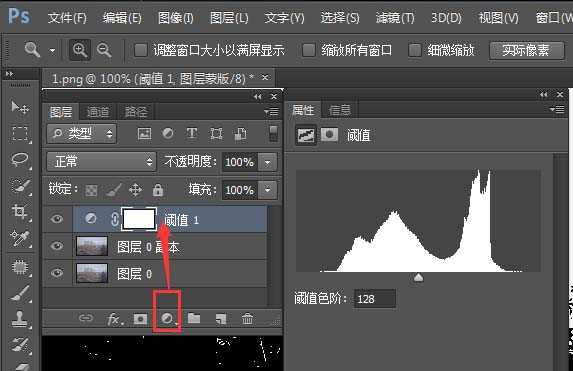This screenshot has height=371, width=573.
Task: Filter layers by adjustment layer icon
Action: click(168, 133)
